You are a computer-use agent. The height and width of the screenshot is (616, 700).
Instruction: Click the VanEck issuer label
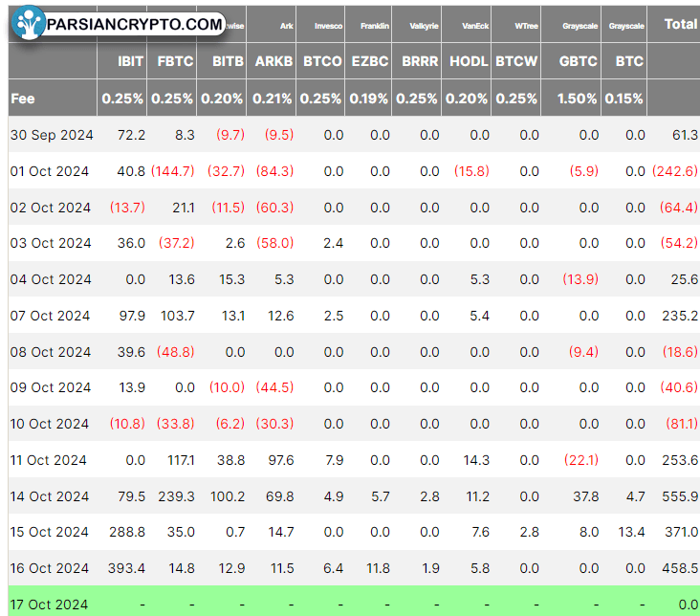click(x=475, y=27)
